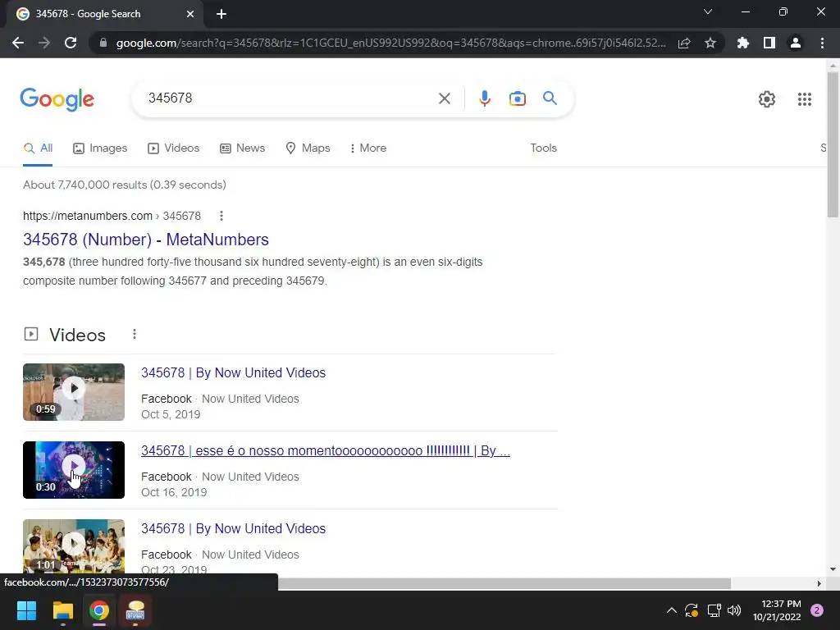840x630 pixels.
Task: Close the 345678 Google Search tab
Action: 190,14
